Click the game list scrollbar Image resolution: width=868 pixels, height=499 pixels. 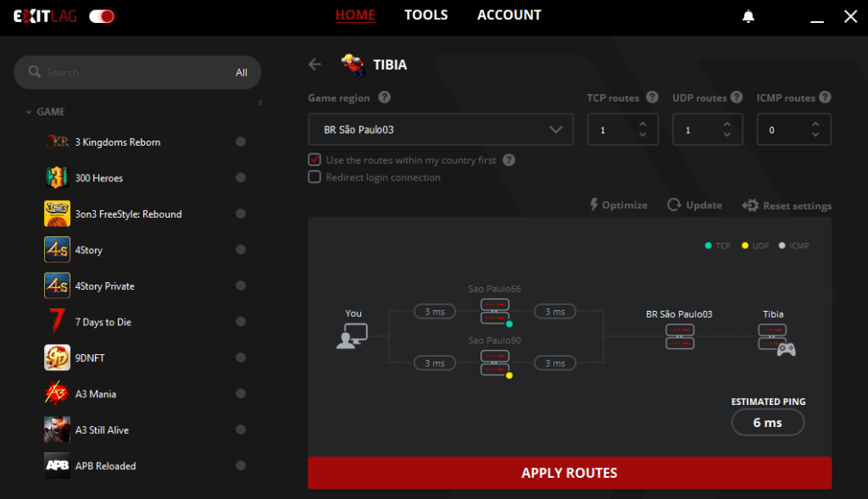click(x=260, y=103)
